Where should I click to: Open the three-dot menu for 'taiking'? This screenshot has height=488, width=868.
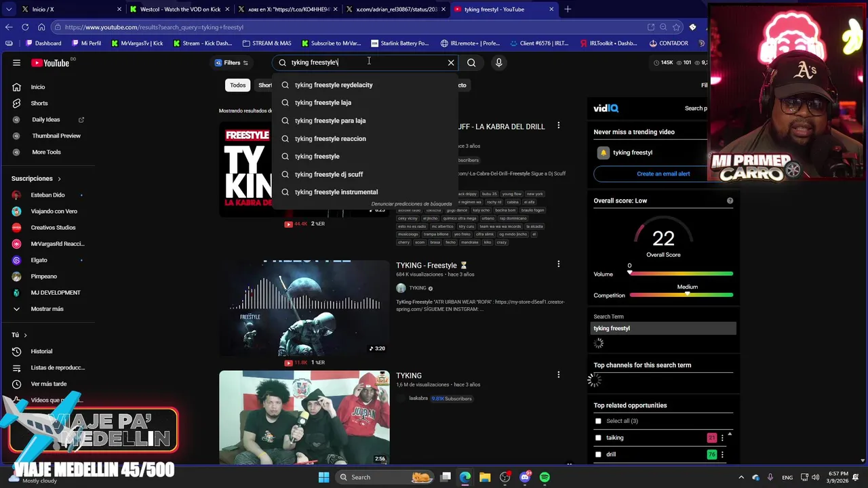coord(722,438)
